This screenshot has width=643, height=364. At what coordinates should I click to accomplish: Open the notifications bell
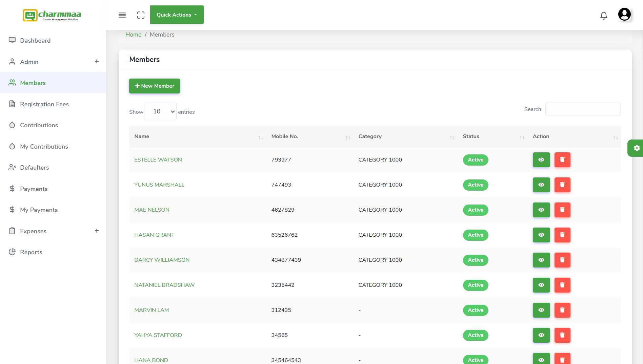(x=603, y=15)
